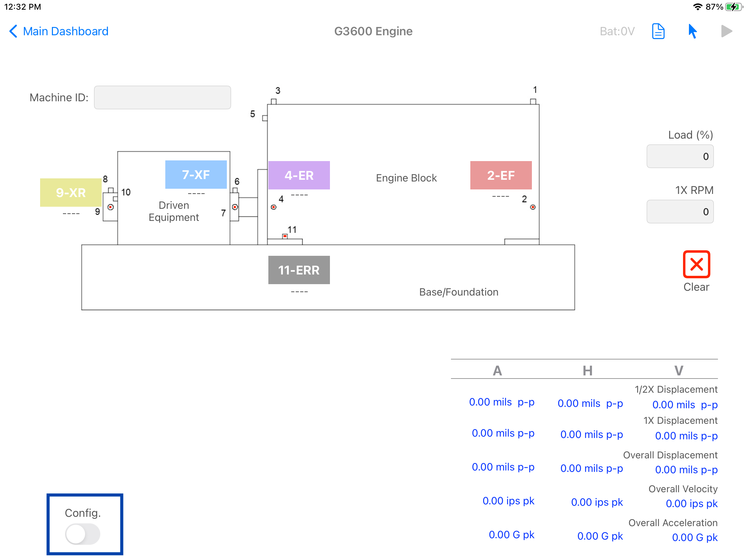Toggle the Config. switch

(83, 534)
